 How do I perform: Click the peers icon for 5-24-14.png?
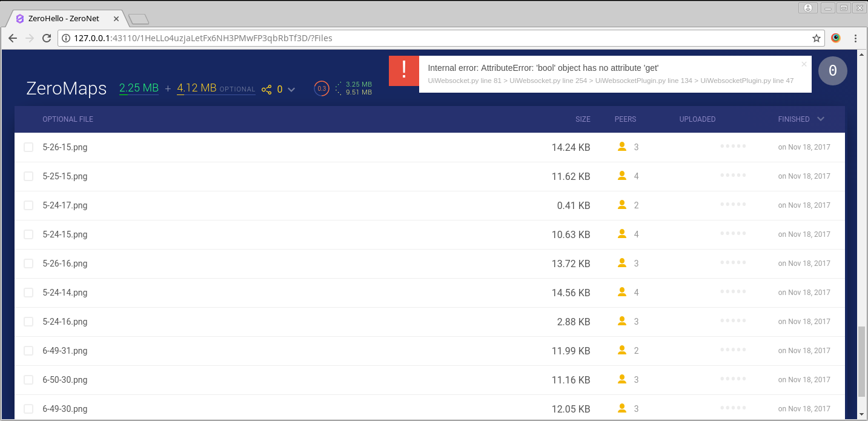click(x=621, y=292)
